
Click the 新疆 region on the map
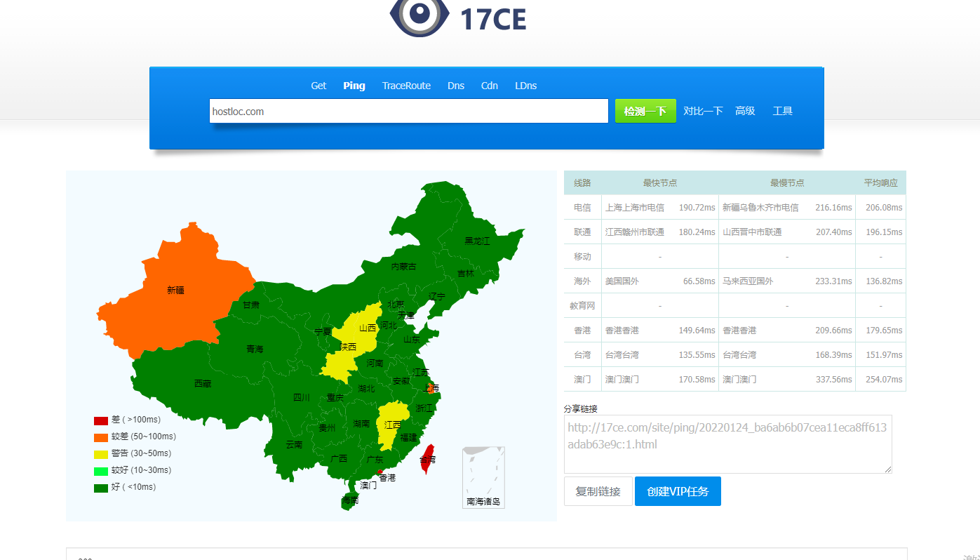175,290
